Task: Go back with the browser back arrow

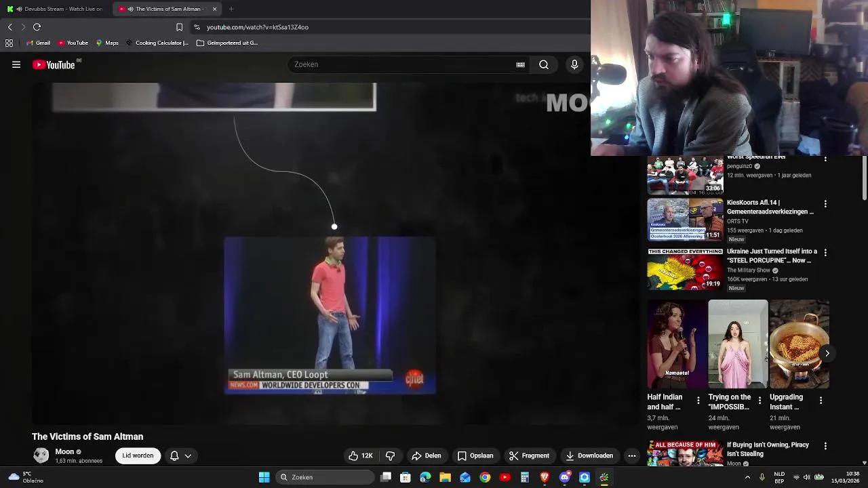Action: pos(9,27)
